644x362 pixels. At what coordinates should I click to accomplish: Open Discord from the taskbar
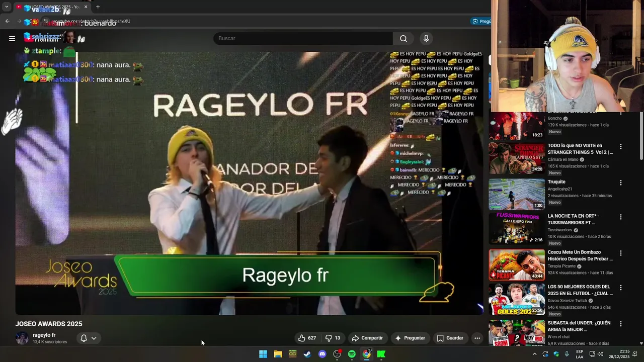click(323, 354)
